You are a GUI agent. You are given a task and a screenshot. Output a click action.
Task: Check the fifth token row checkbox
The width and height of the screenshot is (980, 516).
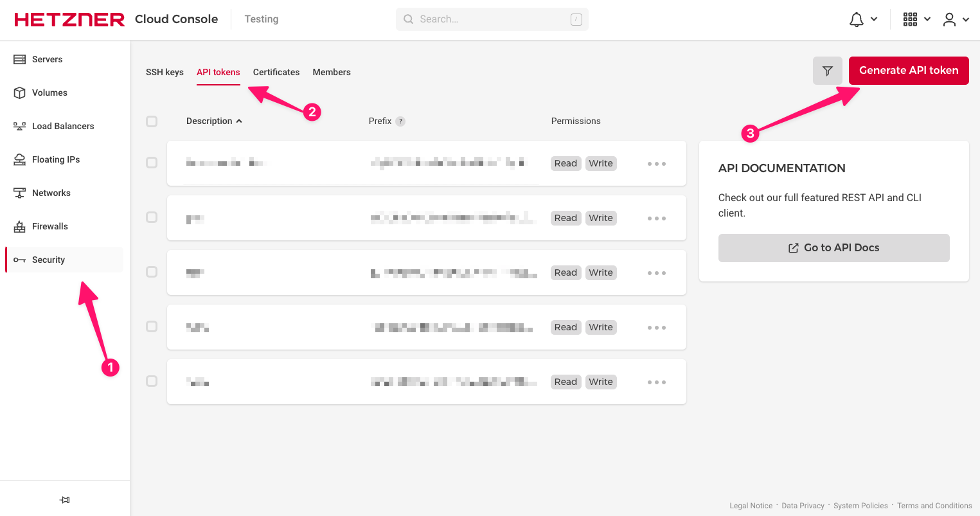[152, 381]
